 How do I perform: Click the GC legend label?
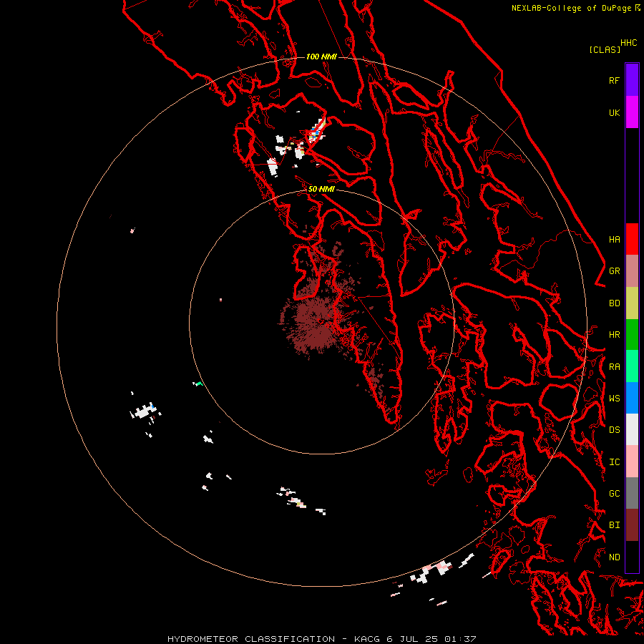614,494
